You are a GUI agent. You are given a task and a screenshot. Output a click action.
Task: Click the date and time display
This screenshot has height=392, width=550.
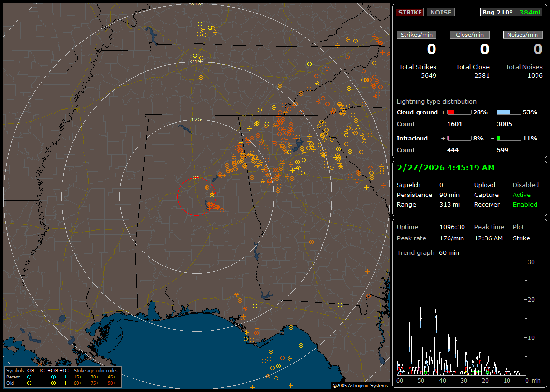pyautogui.click(x=445, y=168)
